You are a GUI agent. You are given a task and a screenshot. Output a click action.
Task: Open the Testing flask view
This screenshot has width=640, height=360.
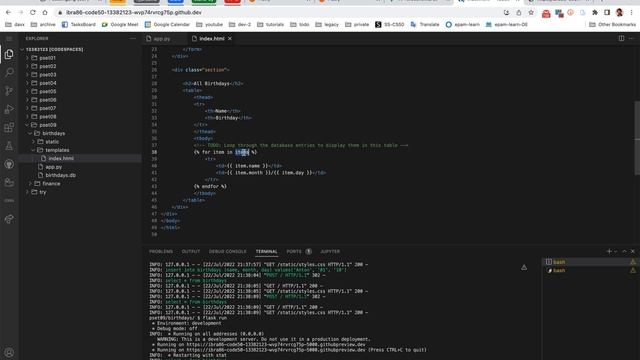tap(9, 146)
